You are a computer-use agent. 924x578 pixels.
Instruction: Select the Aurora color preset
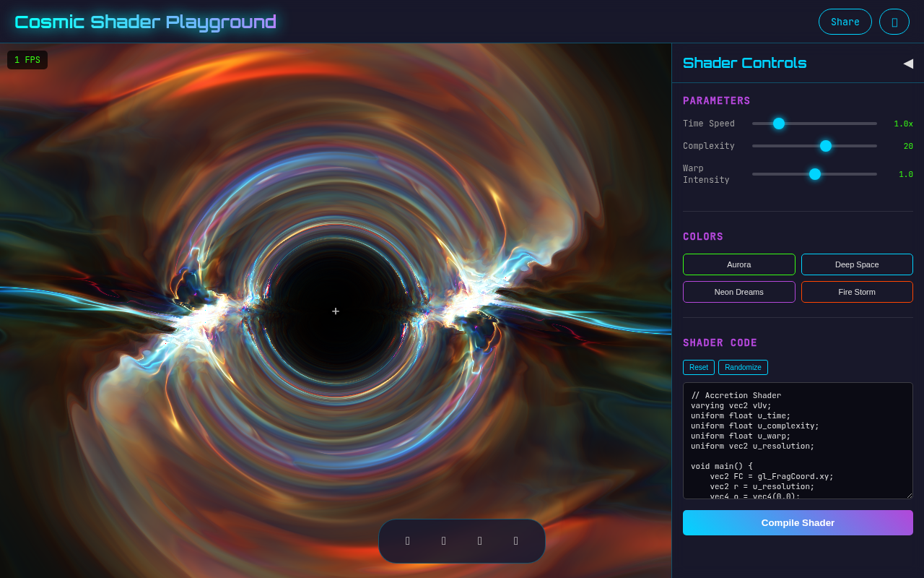click(739, 264)
